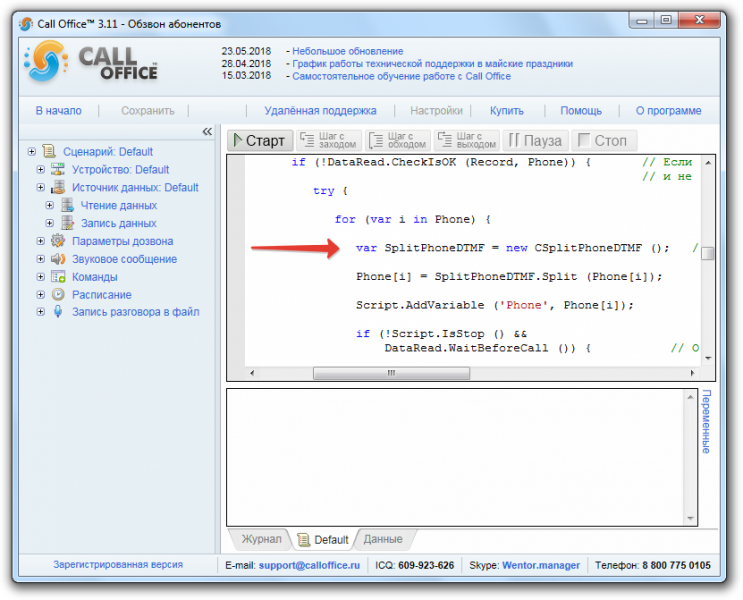Click the Телефон: 8 800 775 0105 text
Image resolution: width=743 pixels, height=600 pixels.
[x=652, y=565]
